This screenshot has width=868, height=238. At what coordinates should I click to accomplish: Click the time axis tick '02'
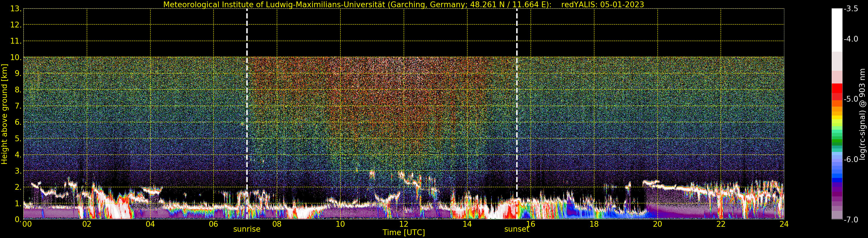(87, 224)
